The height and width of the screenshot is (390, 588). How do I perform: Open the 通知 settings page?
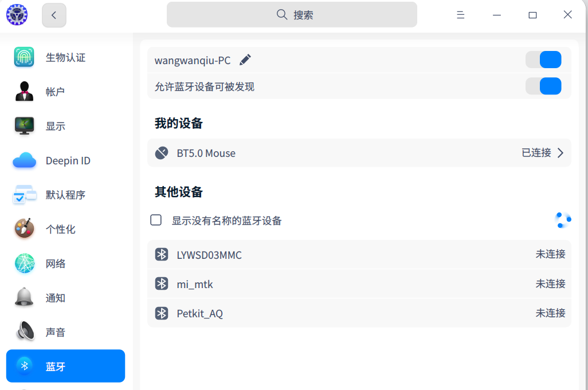pyautogui.click(x=66, y=298)
